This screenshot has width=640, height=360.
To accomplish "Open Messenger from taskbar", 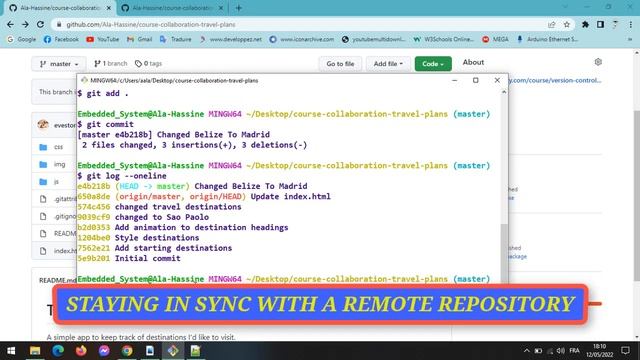I will pyautogui.click(x=104, y=351).
